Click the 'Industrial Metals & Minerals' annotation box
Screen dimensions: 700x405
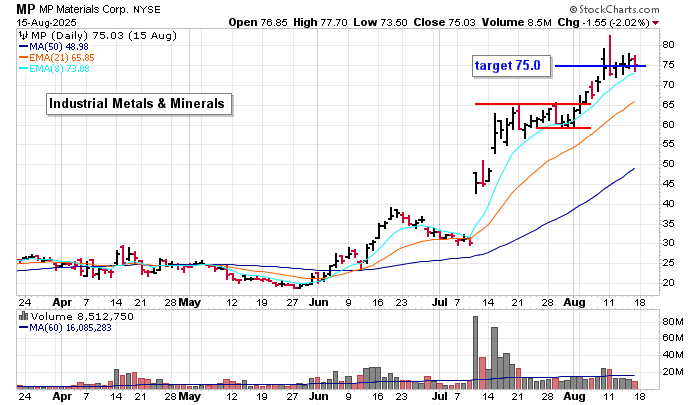click(139, 104)
